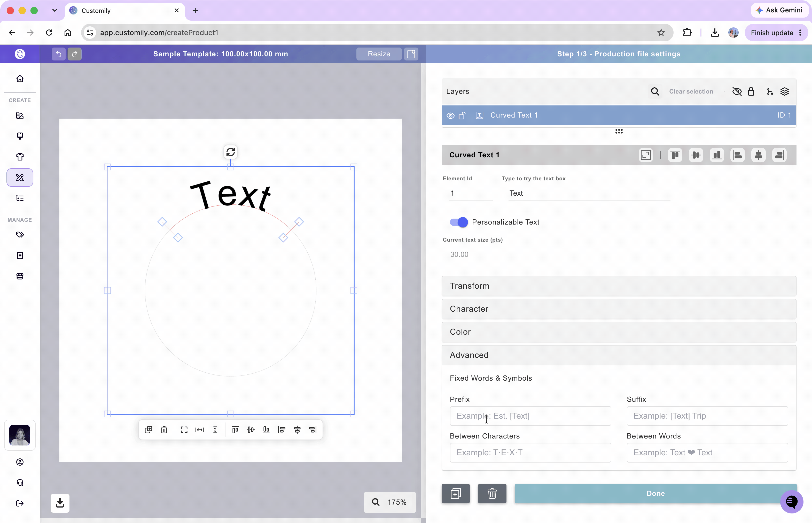Open the T-shirt products icon in the sidebar
The width and height of the screenshot is (812, 523).
click(x=20, y=157)
